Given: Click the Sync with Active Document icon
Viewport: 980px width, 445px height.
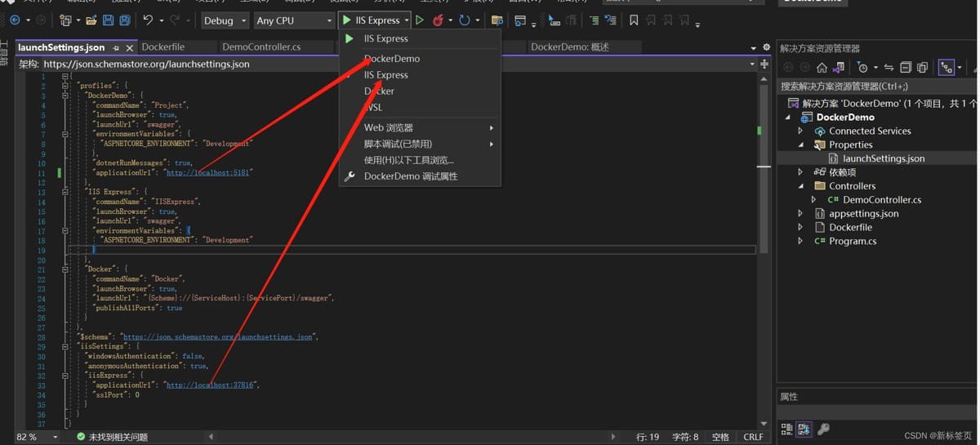Looking at the screenshot, I should (x=889, y=67).
